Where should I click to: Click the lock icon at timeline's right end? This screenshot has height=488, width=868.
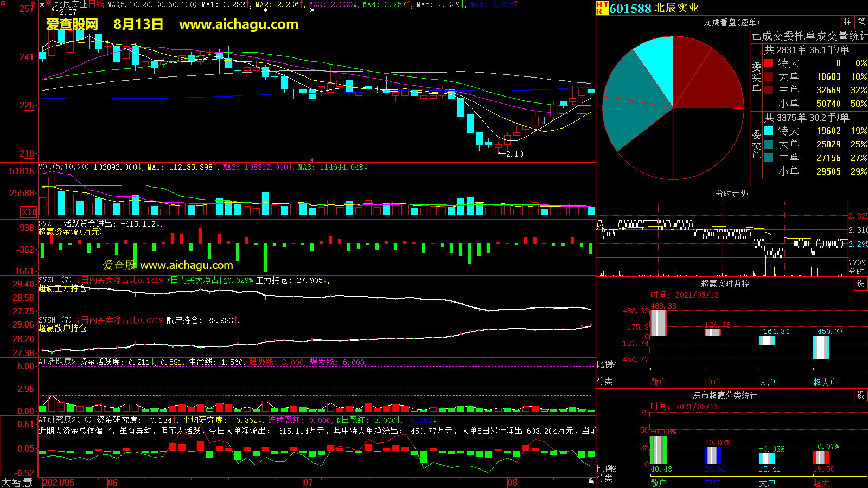pos(591,481)
